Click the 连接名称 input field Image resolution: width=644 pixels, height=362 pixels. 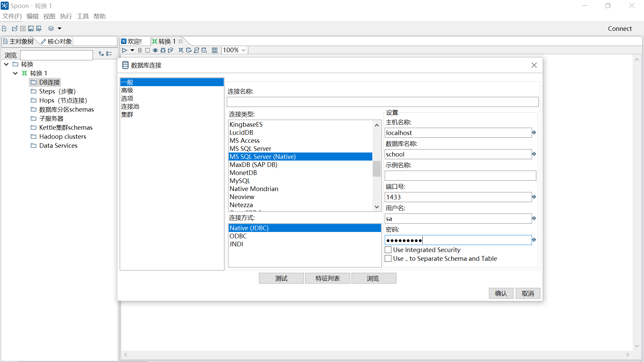point(382,102)
